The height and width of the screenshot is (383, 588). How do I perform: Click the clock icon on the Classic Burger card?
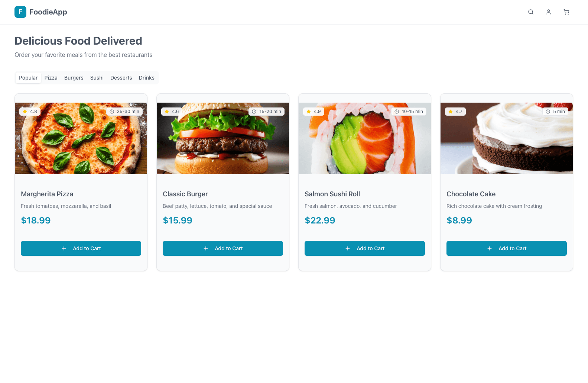253,111
